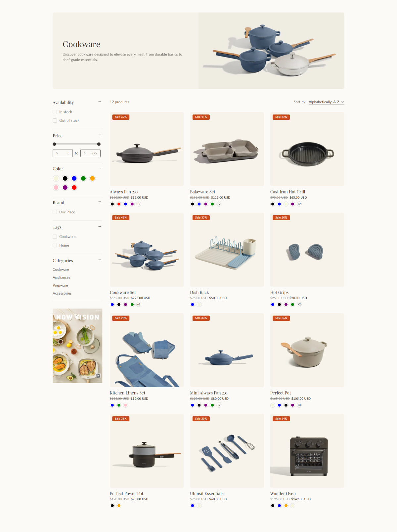
Task: Click the +3 more colors badge for Always Pan 2.0
Action: 139,204
